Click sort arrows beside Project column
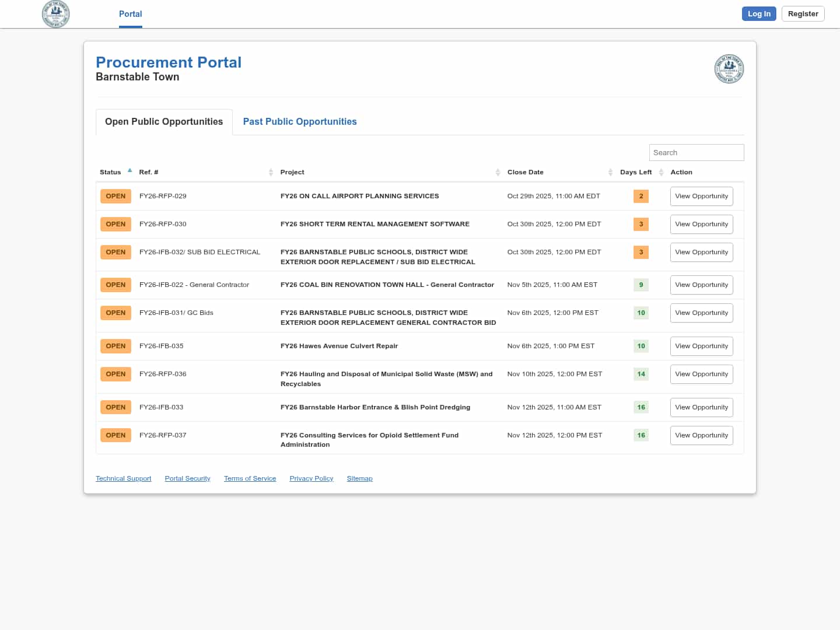Image resolution: width=840 pixels, height=630 pixels. coord(498,172)
